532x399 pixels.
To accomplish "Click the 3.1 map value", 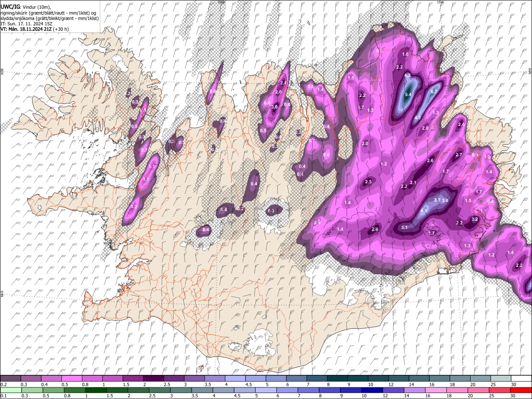I will (404, 227).
